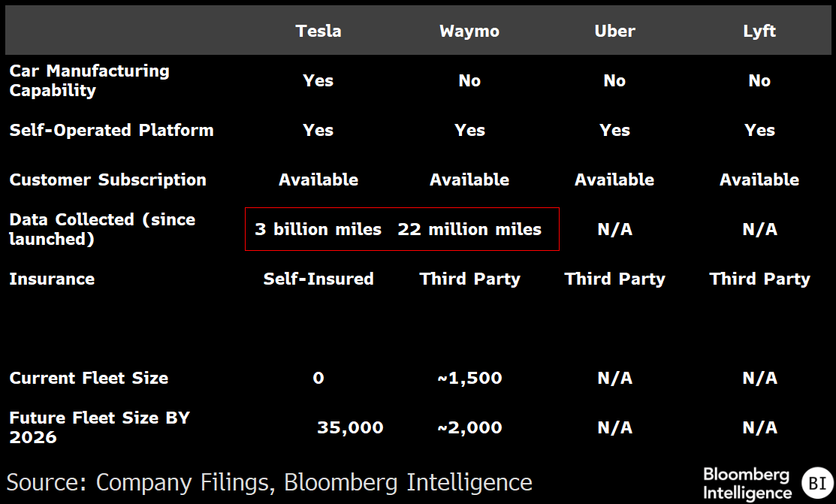Screen dimensions: 836x504
Task: Click the Customer Subscription row label
Action: 107,180
